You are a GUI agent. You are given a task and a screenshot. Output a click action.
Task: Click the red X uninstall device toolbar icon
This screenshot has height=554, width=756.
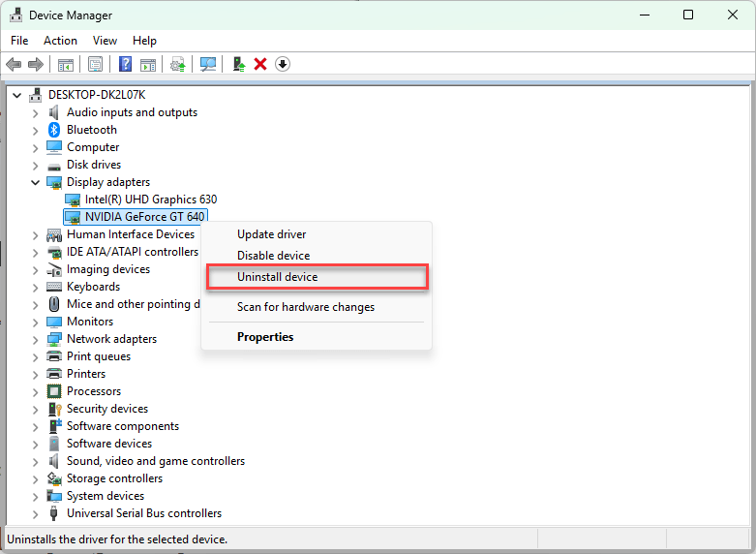pos(260,64)
